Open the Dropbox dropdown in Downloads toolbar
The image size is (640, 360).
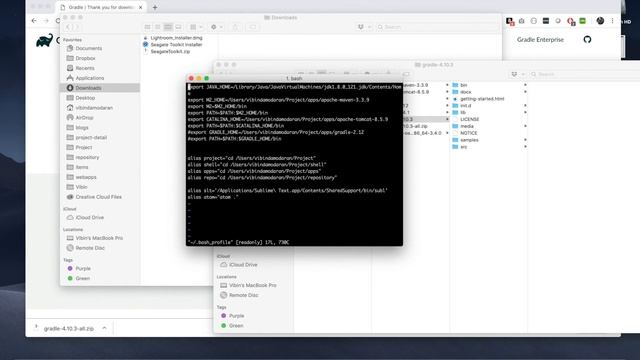364,27
